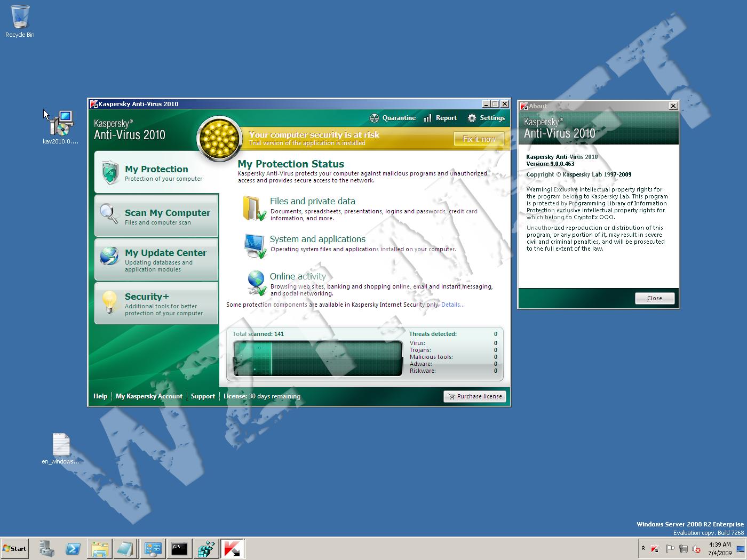Viewport: 747px width, 560px height.
Task: Click the Kaspersky logo in main title bar
Action: coord(93,104)
